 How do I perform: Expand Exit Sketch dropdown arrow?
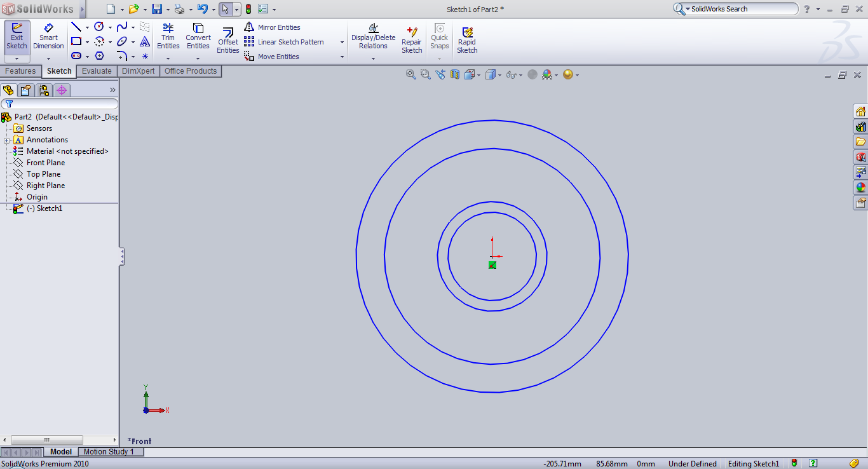tap(17, 58)
